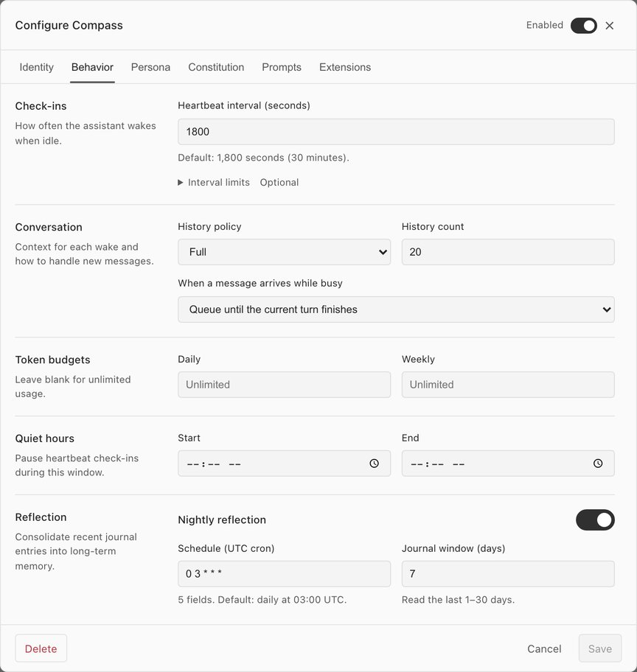Image resolution: width=637 pixels, height=672 pixels.
Task: Click the 'Reflection' section heading
Action: 41,517
